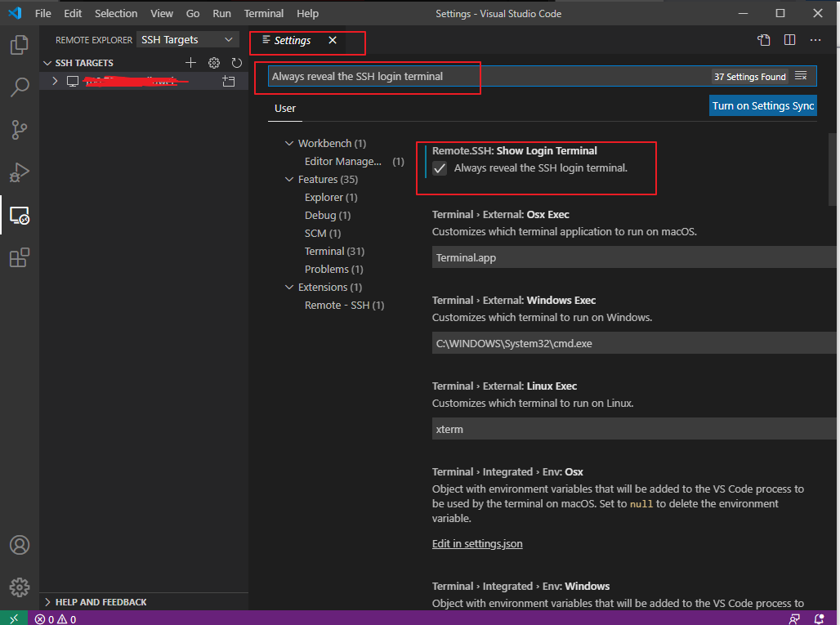The width and height of the screenshot is (840, 625).
Task: Open Remote Explorer activity bar icon
Action: 20,216
